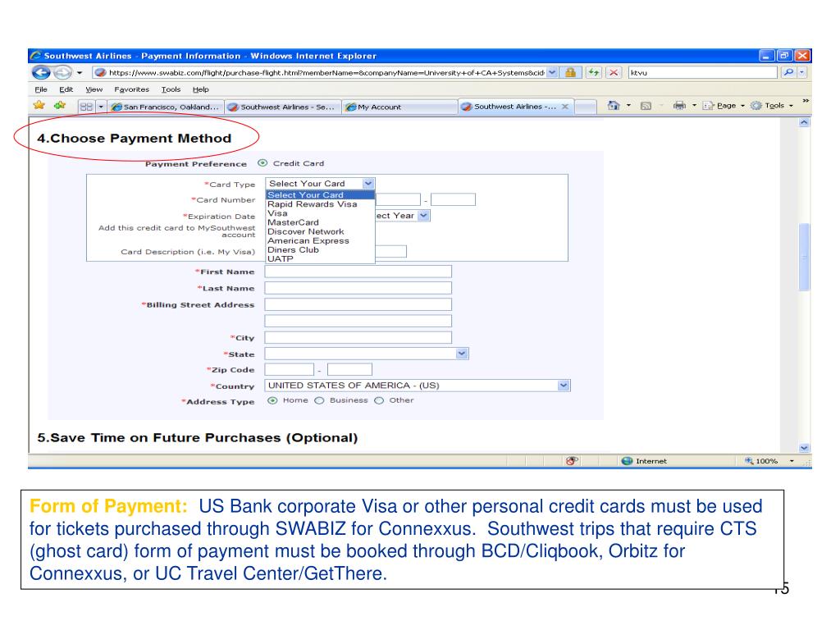Image resolution: width=840 pixels, height=630 pixels.
Task: Click the red Stop loading icon
Action: tap(614, 72)
